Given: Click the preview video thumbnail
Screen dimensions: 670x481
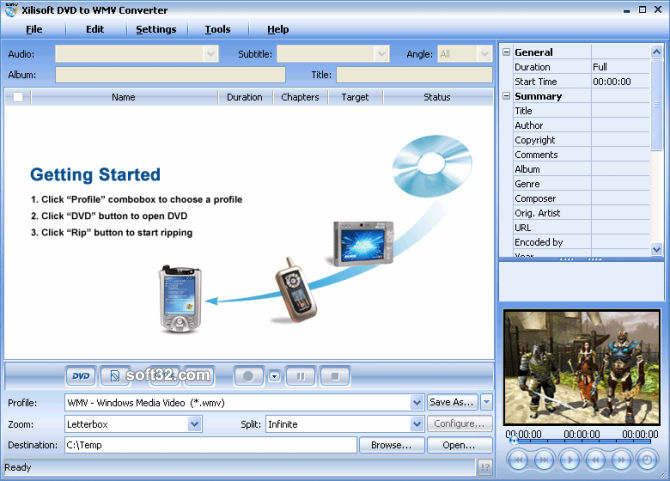Looking at the screenshot, I should (x=582, y=367).
